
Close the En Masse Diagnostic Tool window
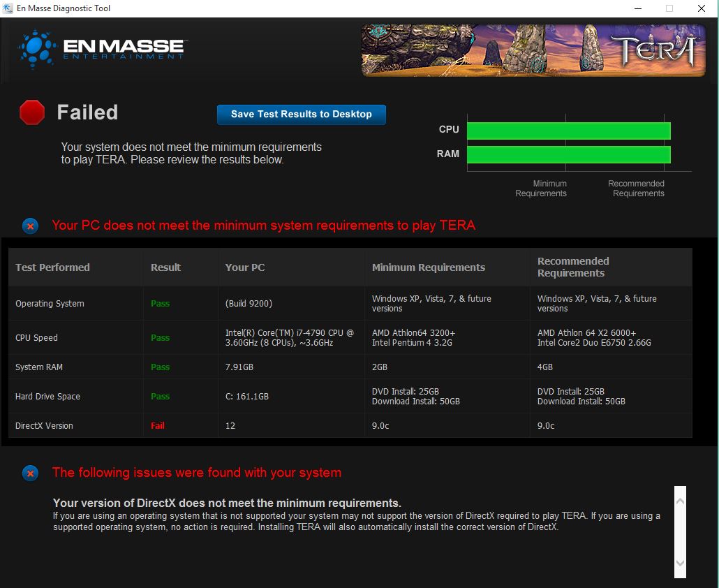point(701,8)
